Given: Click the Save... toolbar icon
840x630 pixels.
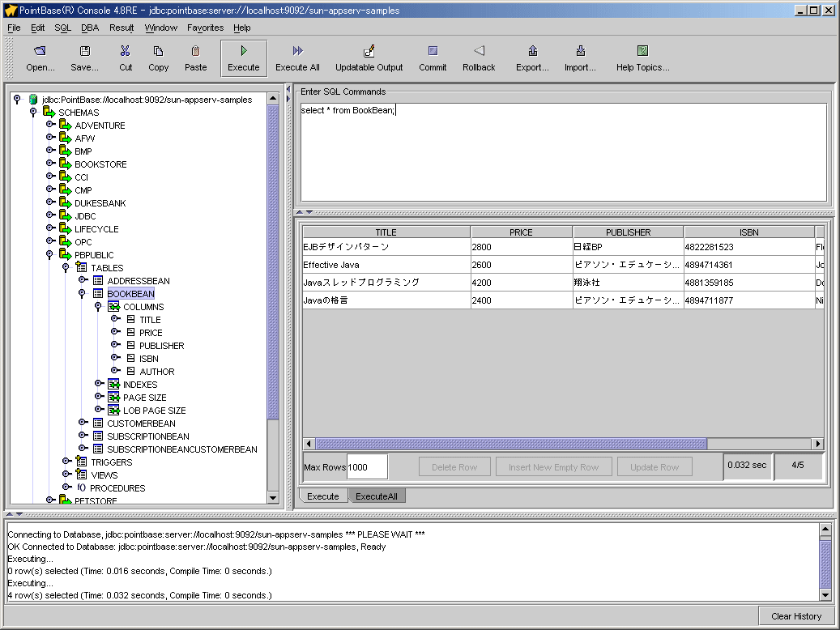Looking at the screenshot, I should 84,51.
